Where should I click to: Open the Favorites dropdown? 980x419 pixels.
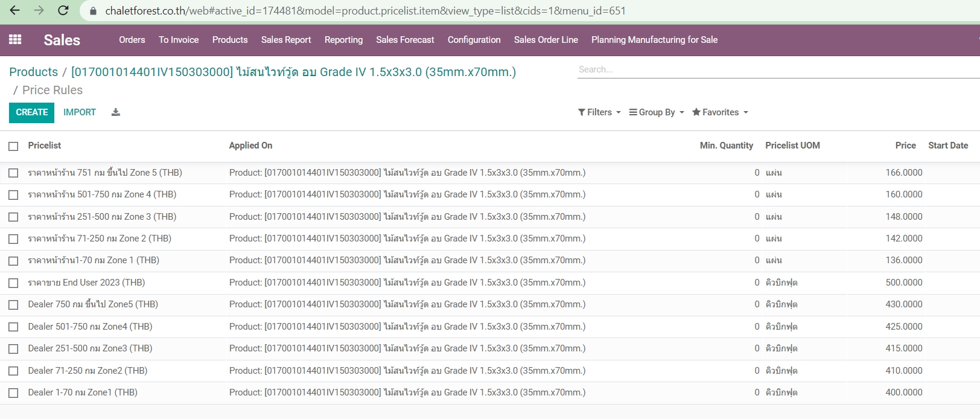coord(719,112)
